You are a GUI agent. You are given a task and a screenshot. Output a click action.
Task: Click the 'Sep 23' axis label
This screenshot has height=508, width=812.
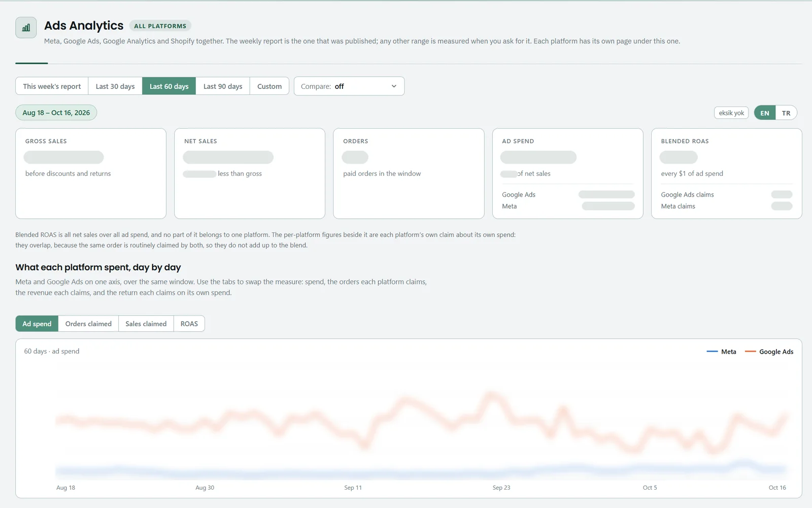(x=501, y=488)
